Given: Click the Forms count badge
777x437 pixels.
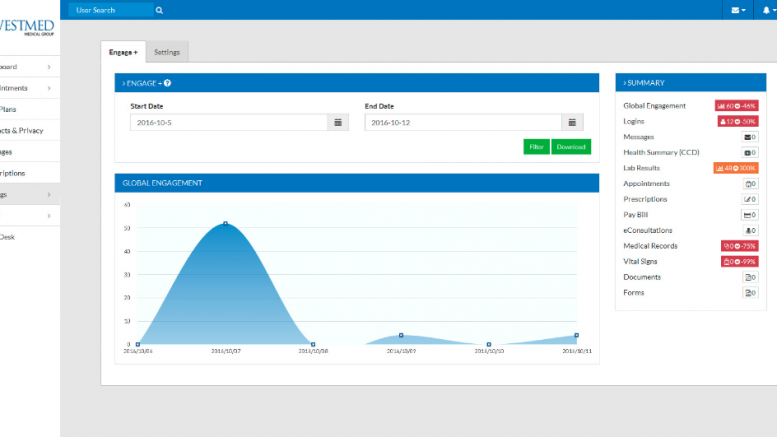Looking at the screenshot, I should [x=750, y=293].
